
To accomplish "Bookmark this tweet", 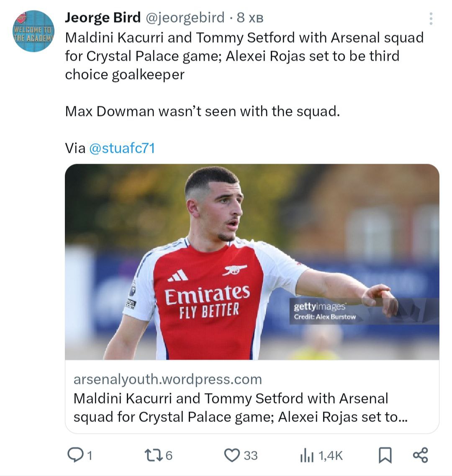I will [385, 455].
